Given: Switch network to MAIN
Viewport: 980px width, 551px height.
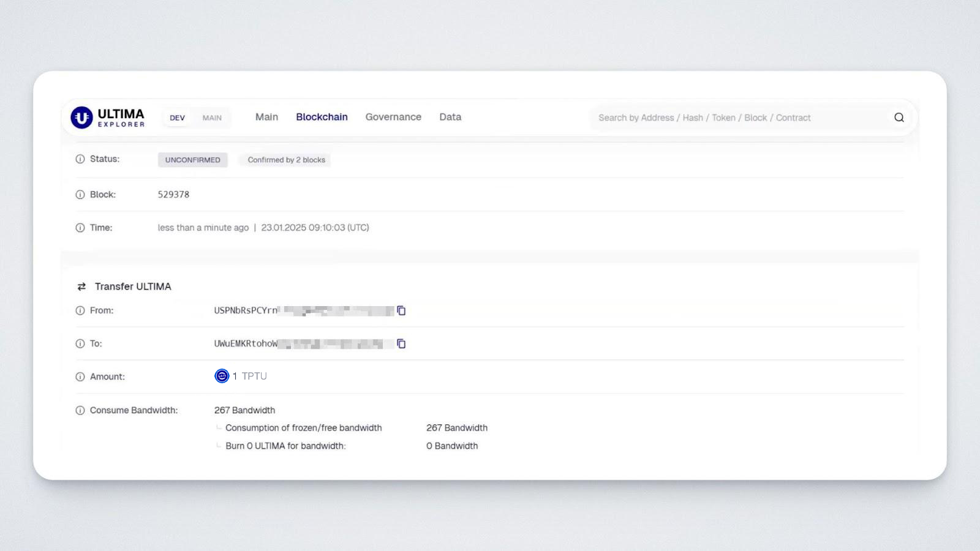Looking at the screenshot, I should pyautogui.click(x=212, y=118).
